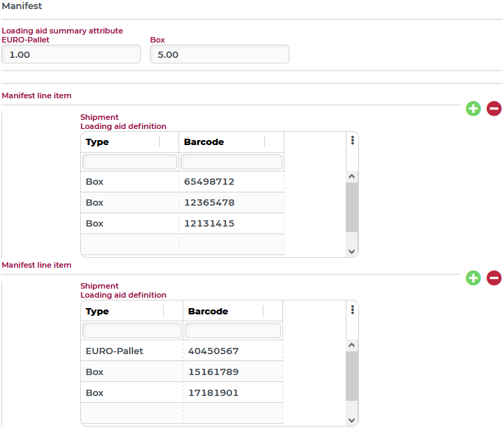The width and height of the screenshot is (504, 435).
Task: Click the red remove button for first manifest line item
Action: pos(494,109)
